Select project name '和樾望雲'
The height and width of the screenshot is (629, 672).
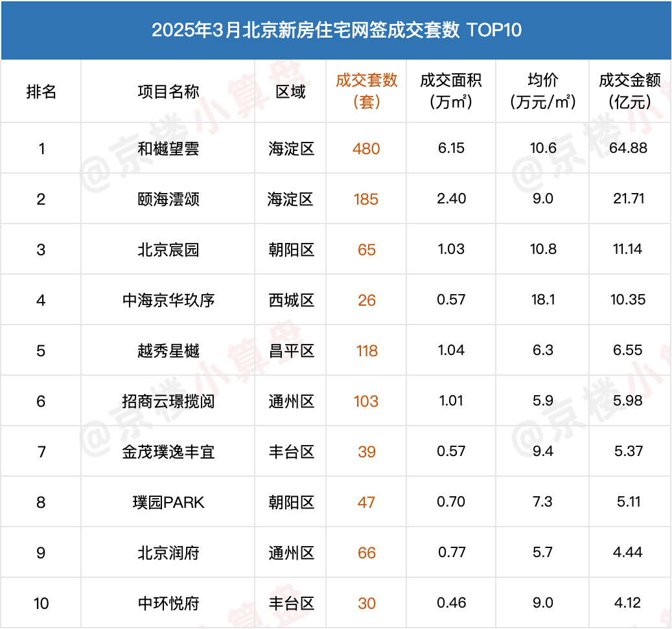click(168, 149)
